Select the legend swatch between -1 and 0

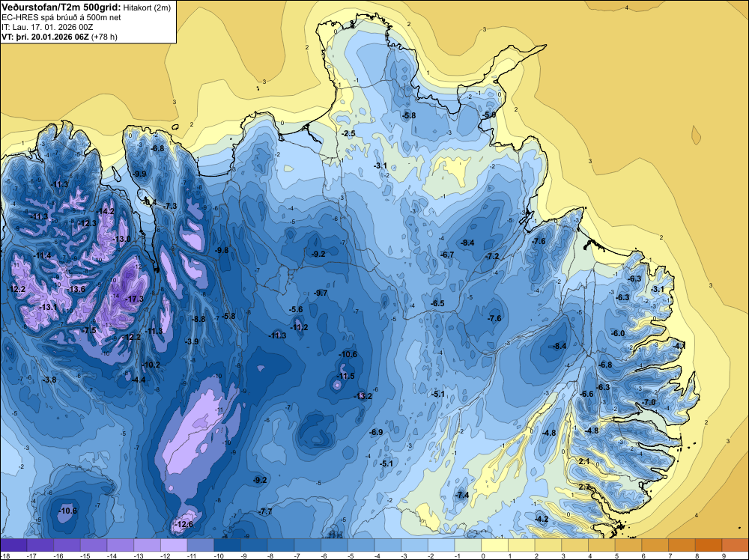[x=468, y=545]
